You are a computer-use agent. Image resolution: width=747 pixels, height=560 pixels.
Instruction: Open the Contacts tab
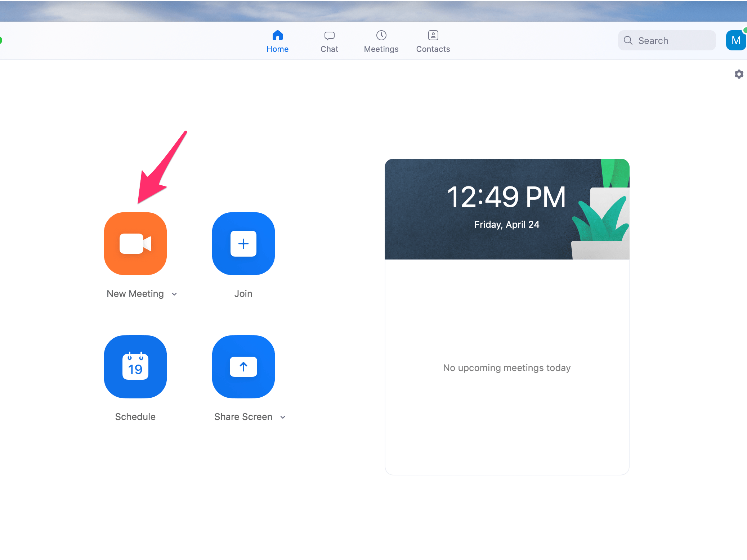point(433,41)
